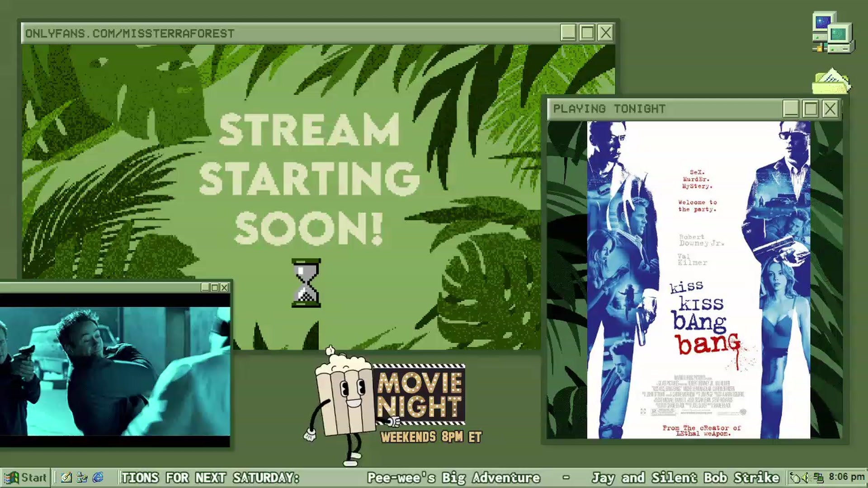
Task: Close the onlyfans.com stream window
Action: [605, 33]
